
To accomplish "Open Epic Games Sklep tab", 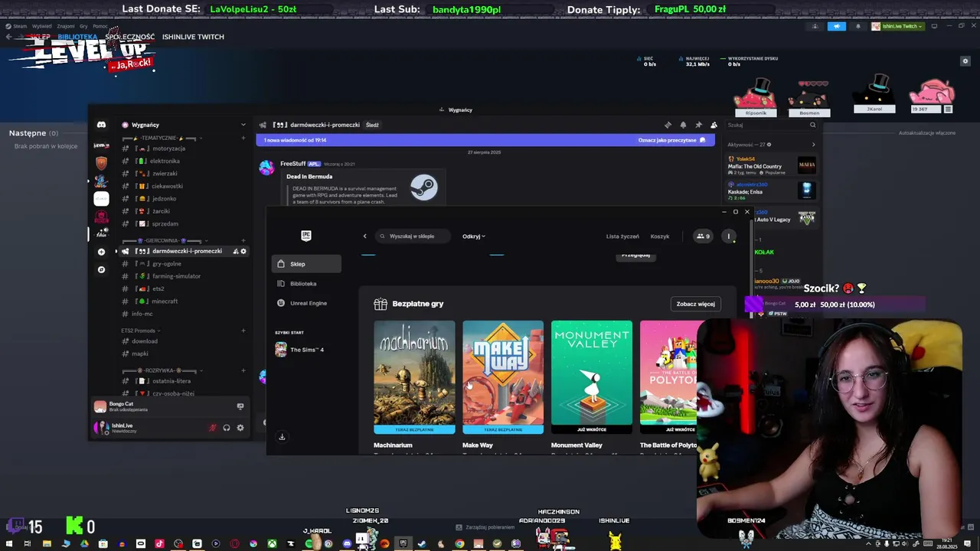I will 306,264.
